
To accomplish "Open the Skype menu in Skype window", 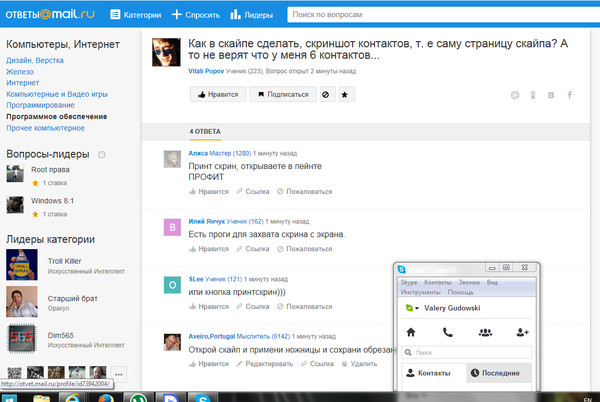I will click(x=409, y=282).
